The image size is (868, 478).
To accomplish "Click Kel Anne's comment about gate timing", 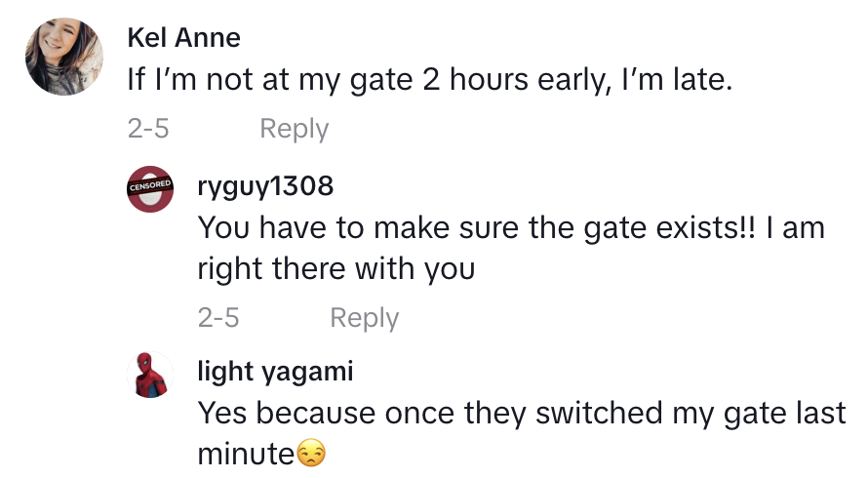I will (429, 80).
